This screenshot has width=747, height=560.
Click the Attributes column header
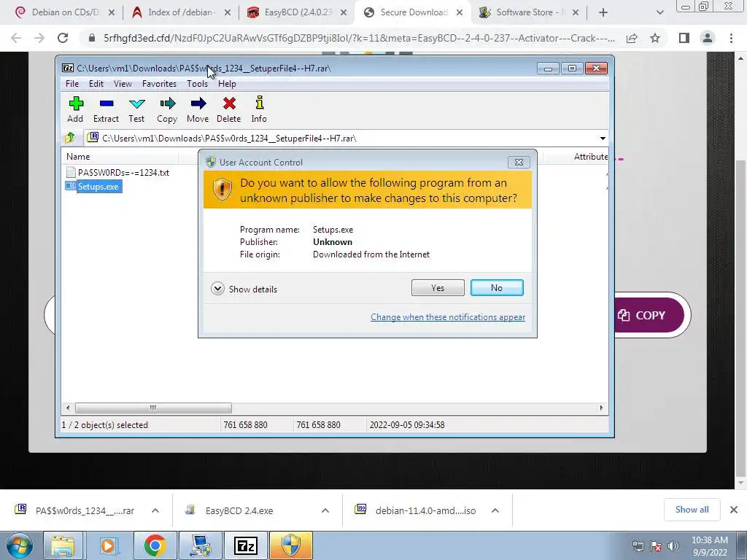[591, 157]
